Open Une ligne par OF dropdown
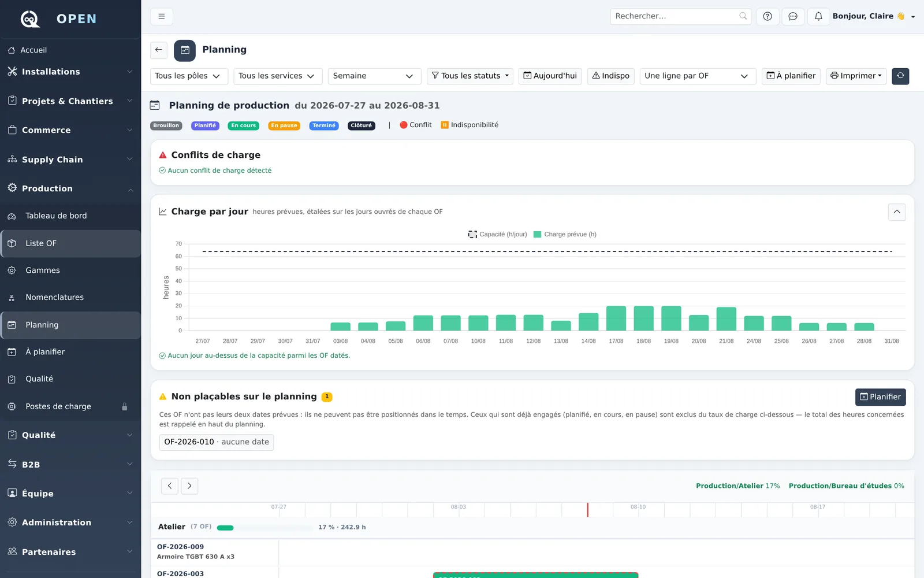 pos(698,76)
